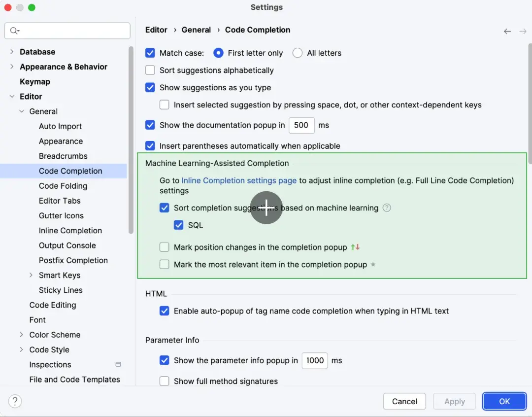Screen dimensions: 532x417
Task: Expand the Color Scheme node
Action: (22, 335)
